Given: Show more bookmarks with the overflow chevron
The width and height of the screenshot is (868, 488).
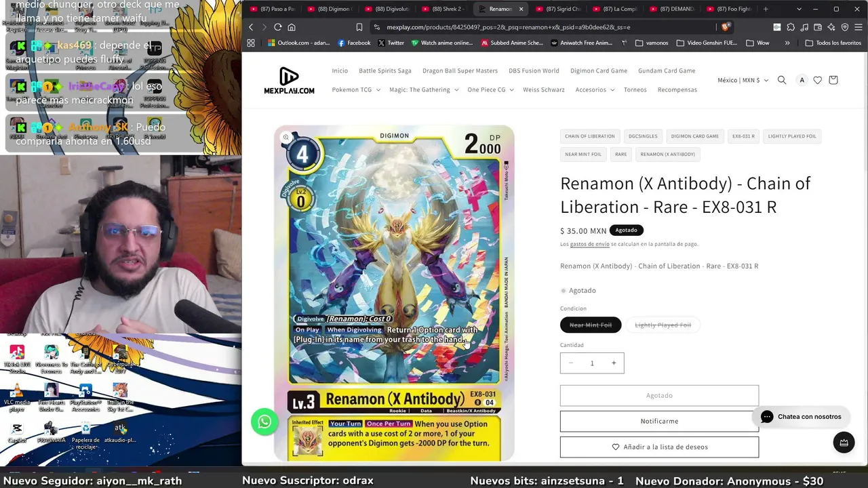Looking at the screenshot, I should pyautogui.click(x=787, y=43).
